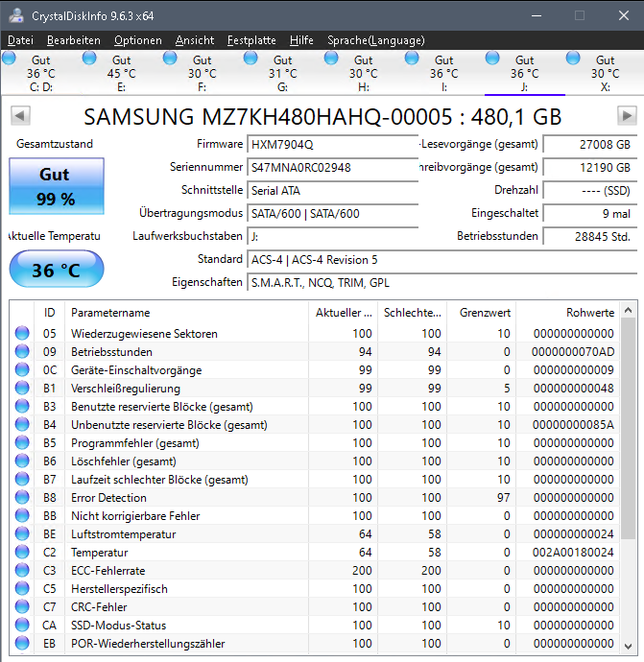Click status icon for Geräte-Einschaltvorgänge
The image size is (644, 662).
click(22, 369)
